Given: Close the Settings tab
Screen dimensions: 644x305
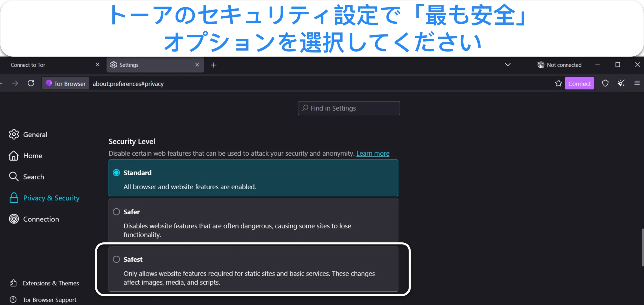Looking at the screenshot, I should coord(197,65).
